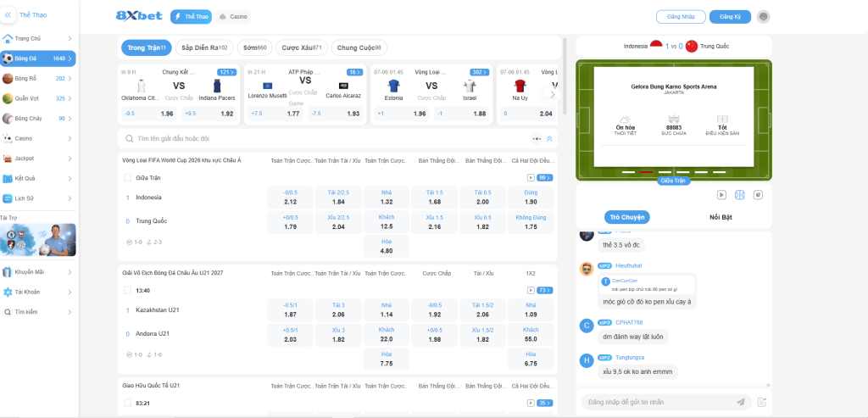Collapse all leagues with double up-chevron

tap(549, 138)
